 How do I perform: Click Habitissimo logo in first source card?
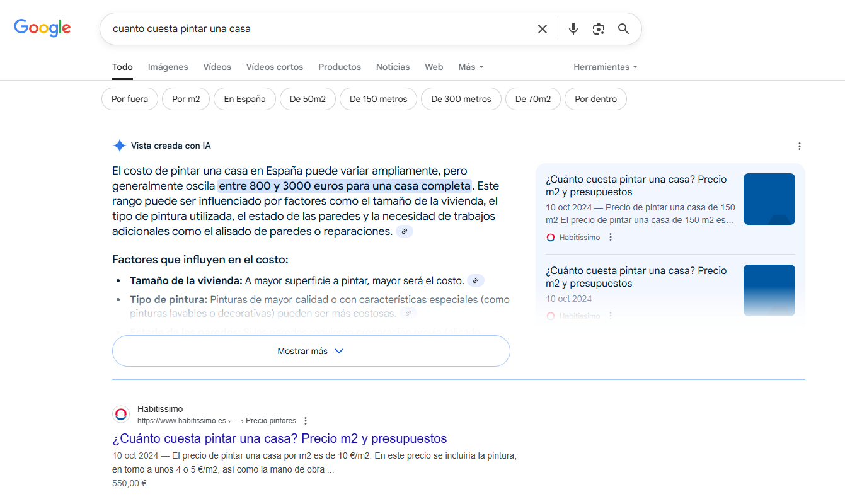coord(551,238)
